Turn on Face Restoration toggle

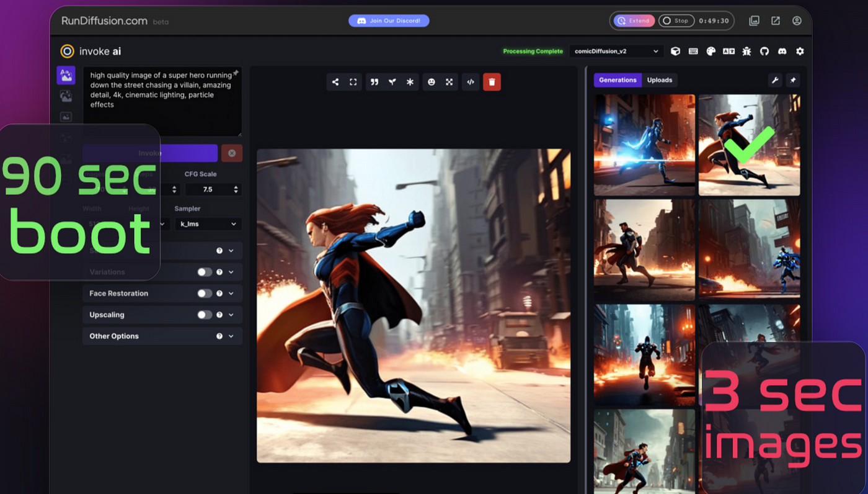[204, 294]
